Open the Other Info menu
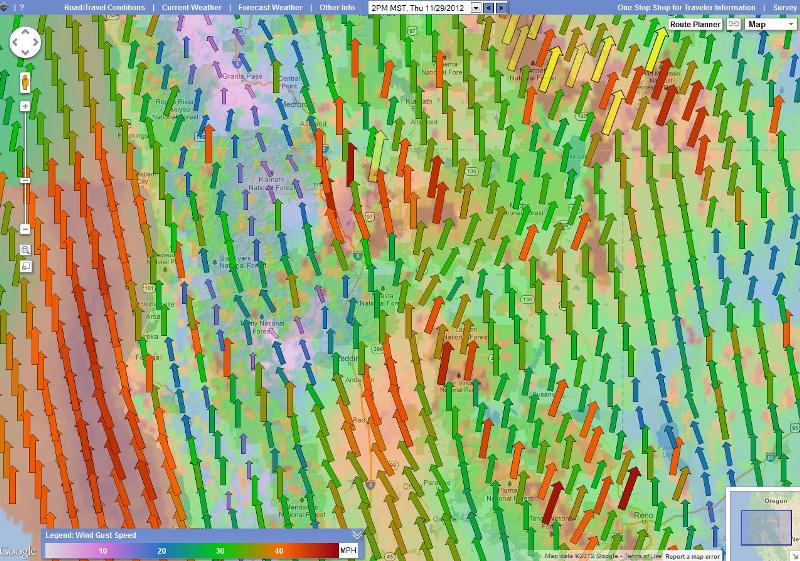The width and height of the screenshot is (800, 561). (x=336, y=7)
